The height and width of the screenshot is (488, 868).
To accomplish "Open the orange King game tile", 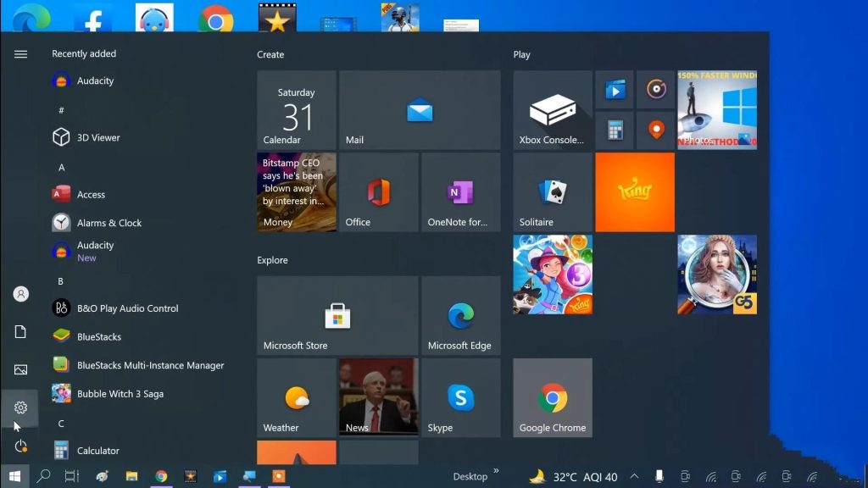I will click(x=635, y=192).
